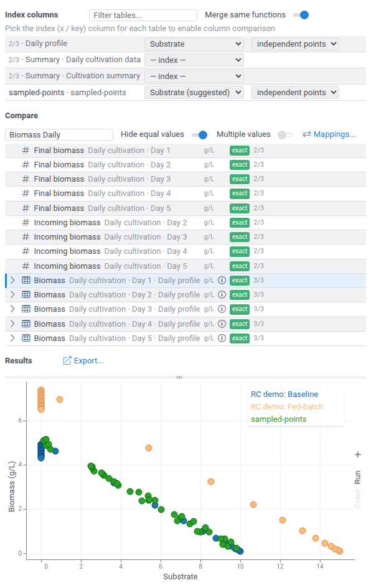Click the plus icon above Color: Run

pyautogui.click(x=358, y=454)
